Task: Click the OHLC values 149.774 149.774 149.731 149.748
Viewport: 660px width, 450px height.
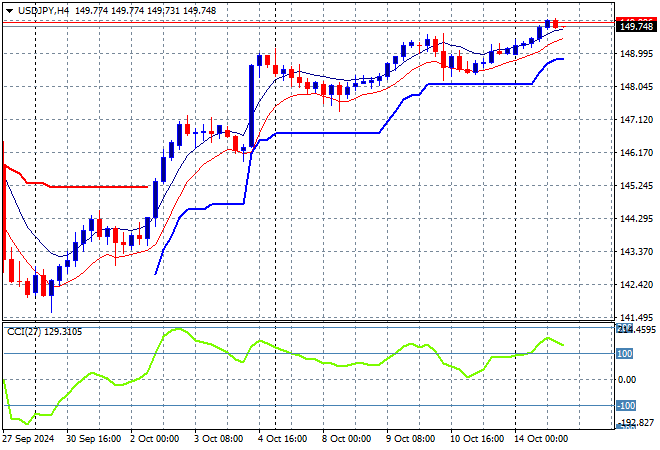Action: [x=146, y=11]
